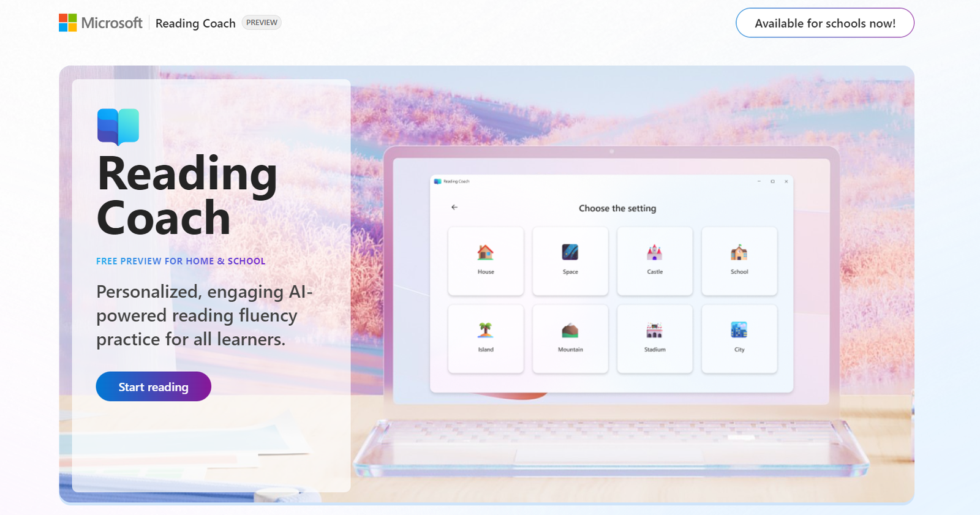Select the City setting tile
Viewport: 980px width, 515px height.
739,339
